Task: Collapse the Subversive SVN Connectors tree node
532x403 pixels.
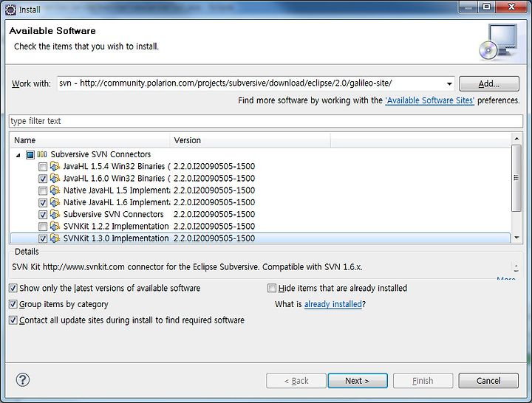Action: (18, 155)
